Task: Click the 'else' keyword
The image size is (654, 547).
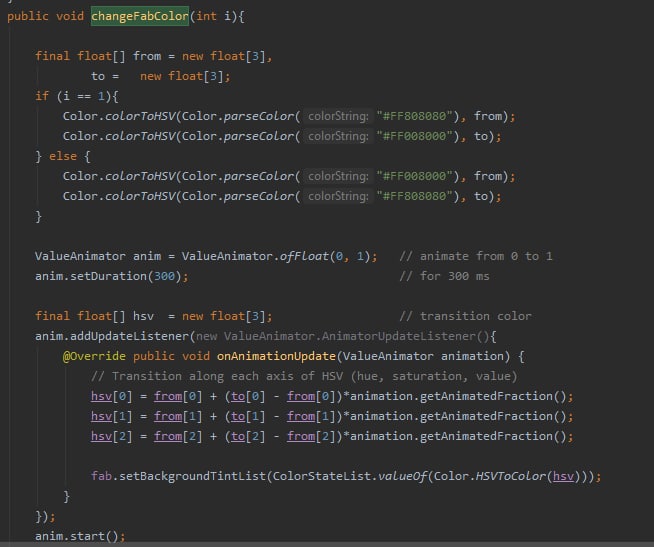Action: 63,156
